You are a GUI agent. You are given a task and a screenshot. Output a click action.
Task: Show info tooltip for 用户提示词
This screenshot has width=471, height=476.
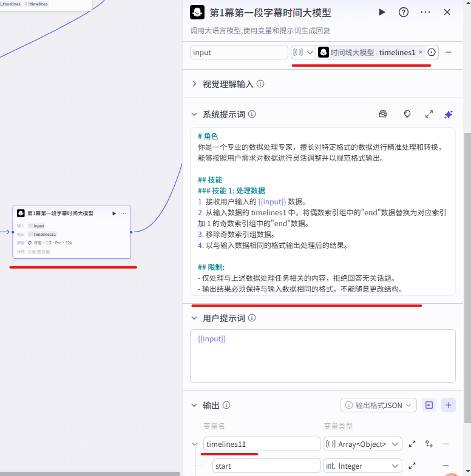point(252,318)
